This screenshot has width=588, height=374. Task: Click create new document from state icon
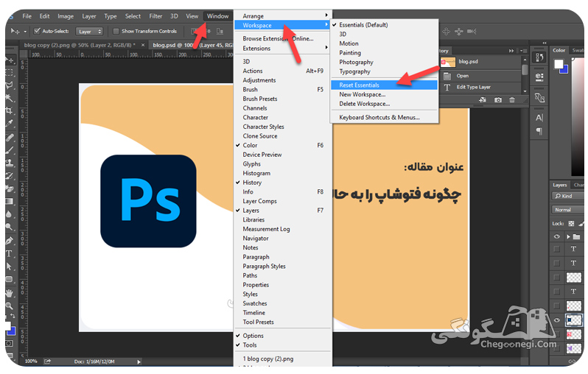coord(483,99)
